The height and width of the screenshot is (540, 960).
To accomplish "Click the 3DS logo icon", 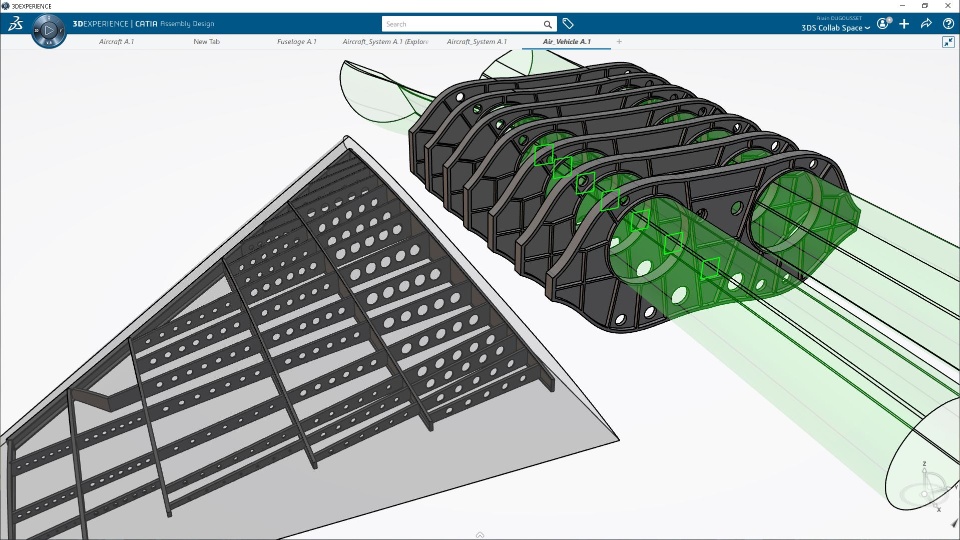I will (15, 24).
